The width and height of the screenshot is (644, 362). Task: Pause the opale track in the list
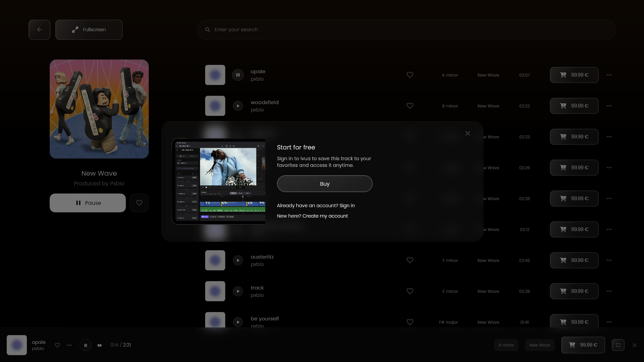238,75
